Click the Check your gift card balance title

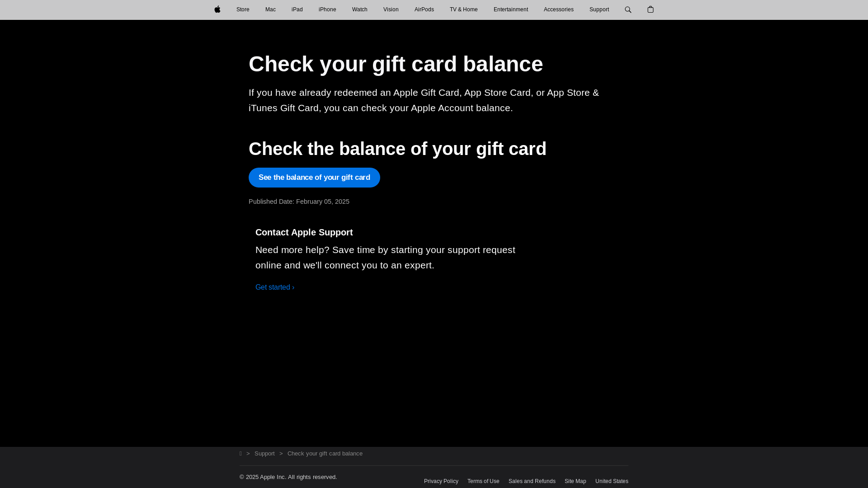click(396, 64)
